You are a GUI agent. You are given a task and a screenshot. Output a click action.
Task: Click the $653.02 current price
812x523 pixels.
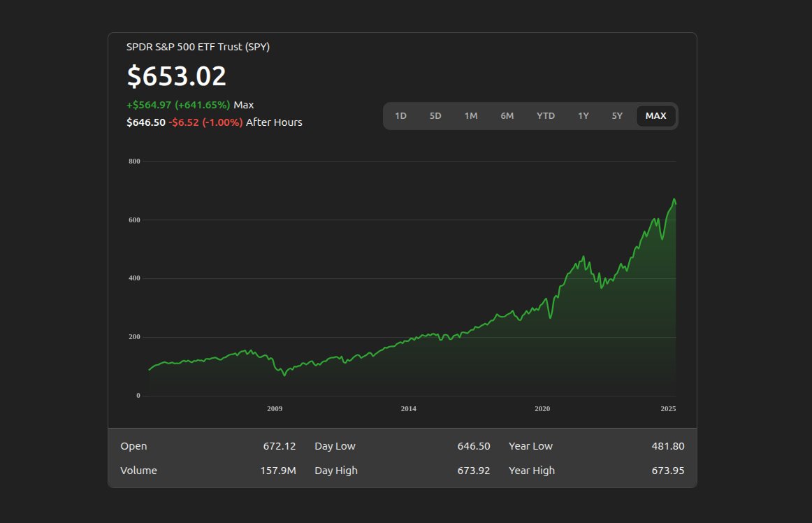(177, 76)
